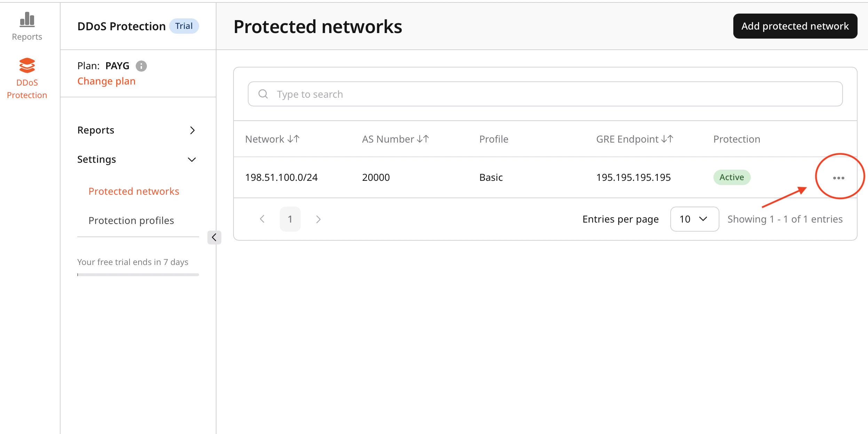
Task: Expand the Reports section in the sidebar
Action: click(x=192, y=130)
